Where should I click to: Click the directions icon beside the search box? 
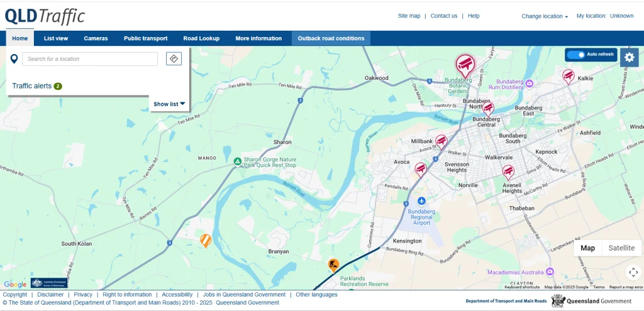pos(174,58)
